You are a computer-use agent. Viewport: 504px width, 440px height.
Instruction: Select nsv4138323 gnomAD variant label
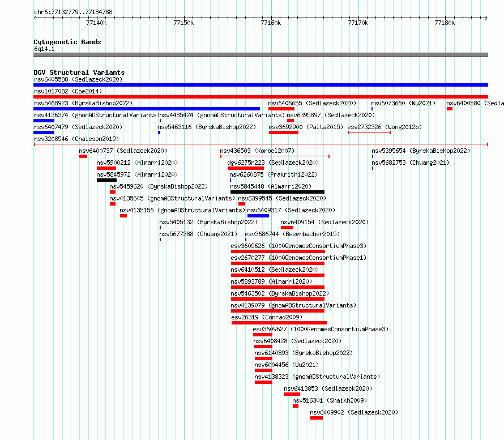click(x=317, y=377)
